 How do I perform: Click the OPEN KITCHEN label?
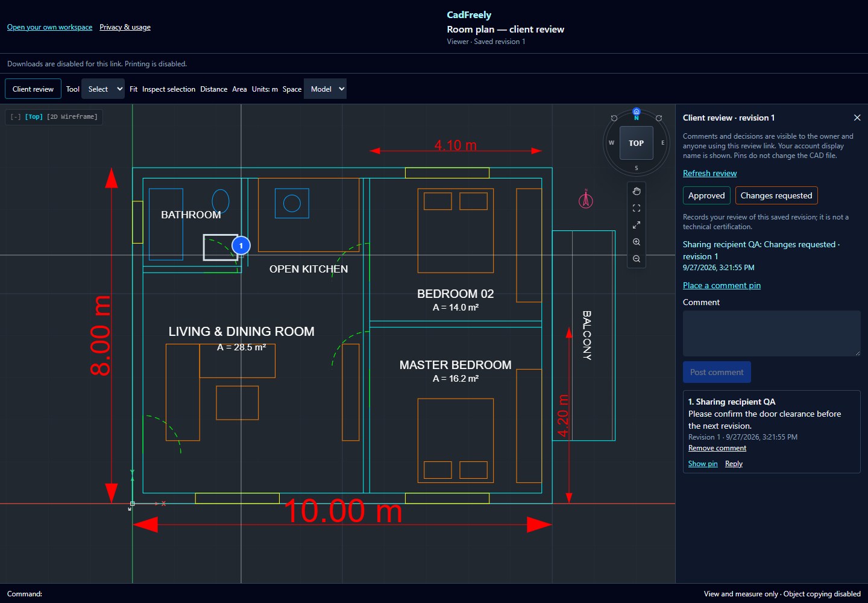pyautogui.click(x=309, y=269)
